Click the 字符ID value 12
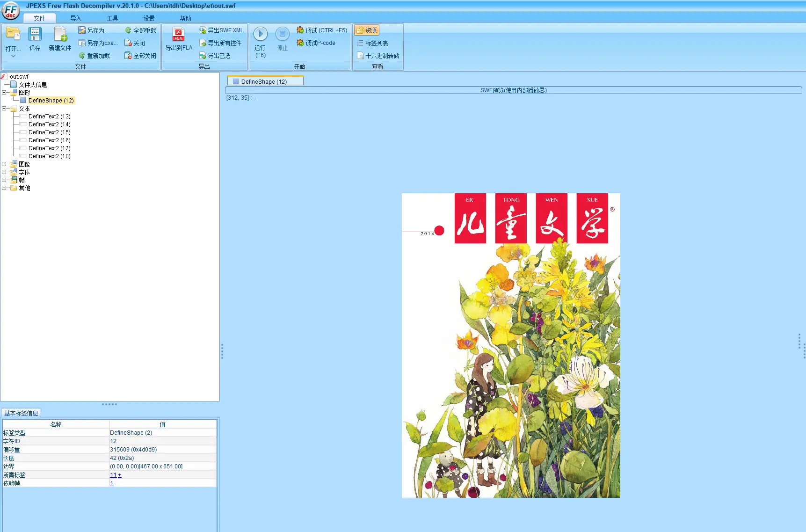 [113, 441]
